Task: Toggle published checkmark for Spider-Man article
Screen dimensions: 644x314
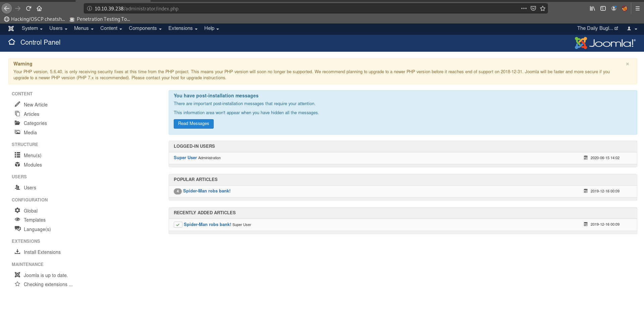Action: click(178, 225)
